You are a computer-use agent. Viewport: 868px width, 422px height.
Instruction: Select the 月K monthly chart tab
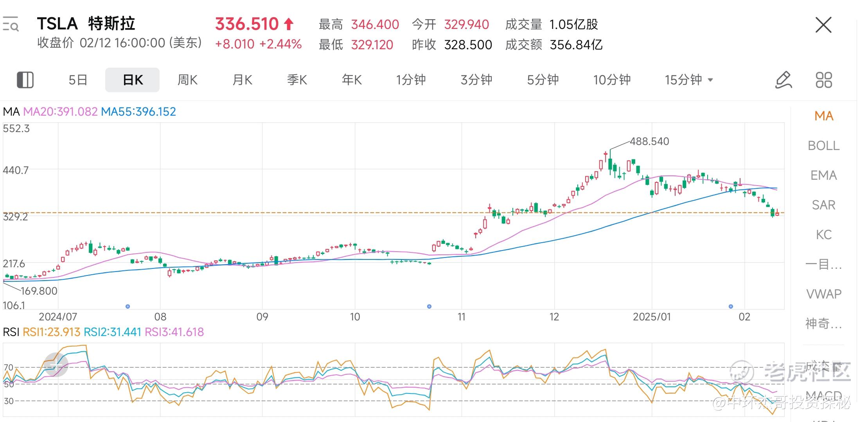pyautogui.click(x=242, y=80)
